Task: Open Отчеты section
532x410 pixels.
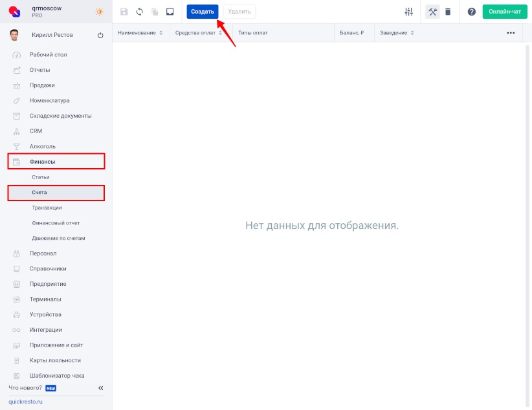Action: coord(39,70)
